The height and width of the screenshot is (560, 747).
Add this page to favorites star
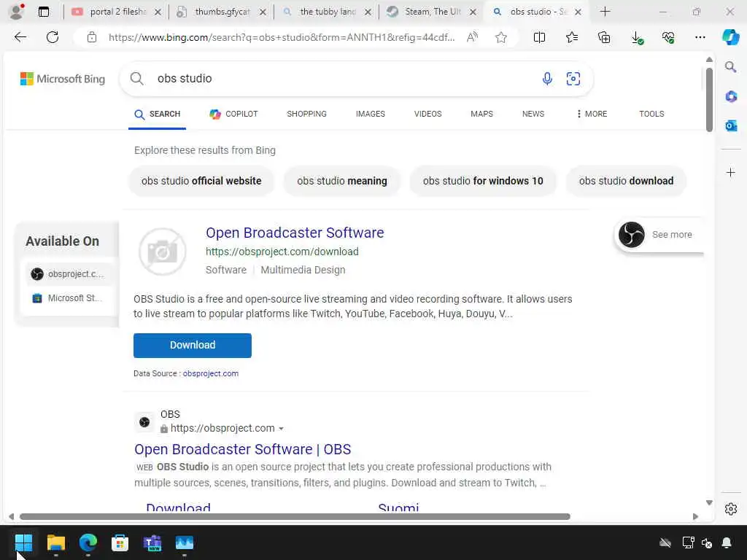[500, 37]
